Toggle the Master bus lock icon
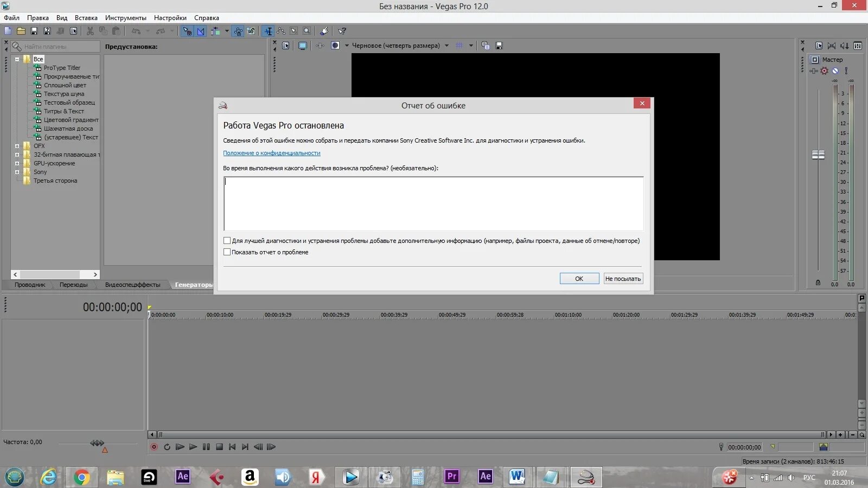This screenshot has width=868, height=488. 818,283
